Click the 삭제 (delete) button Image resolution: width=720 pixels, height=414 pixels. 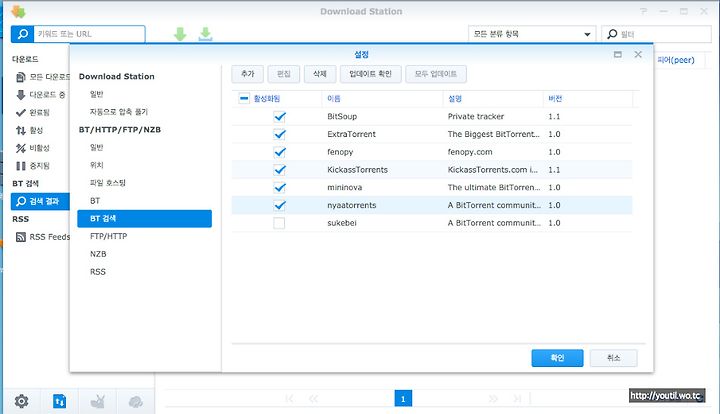(x=320, y=74)
